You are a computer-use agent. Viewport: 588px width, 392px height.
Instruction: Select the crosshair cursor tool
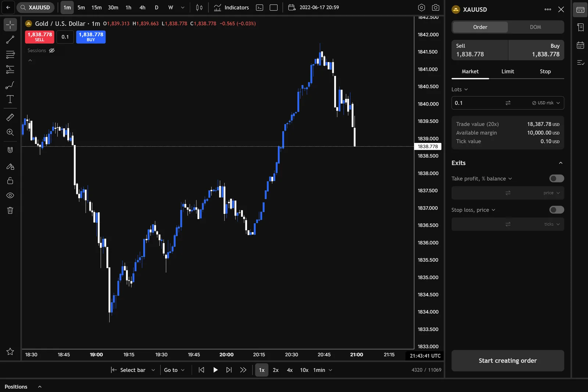pyautogui.click(x=10, y=25)
